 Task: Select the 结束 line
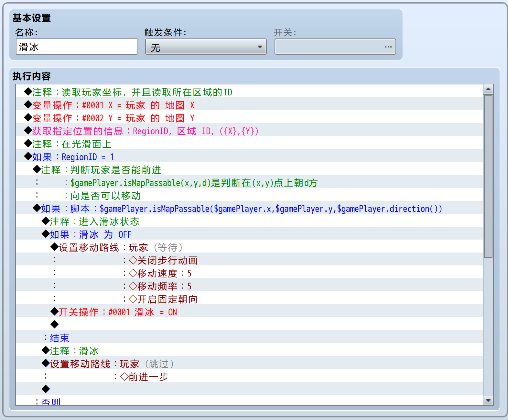(249, 337)
